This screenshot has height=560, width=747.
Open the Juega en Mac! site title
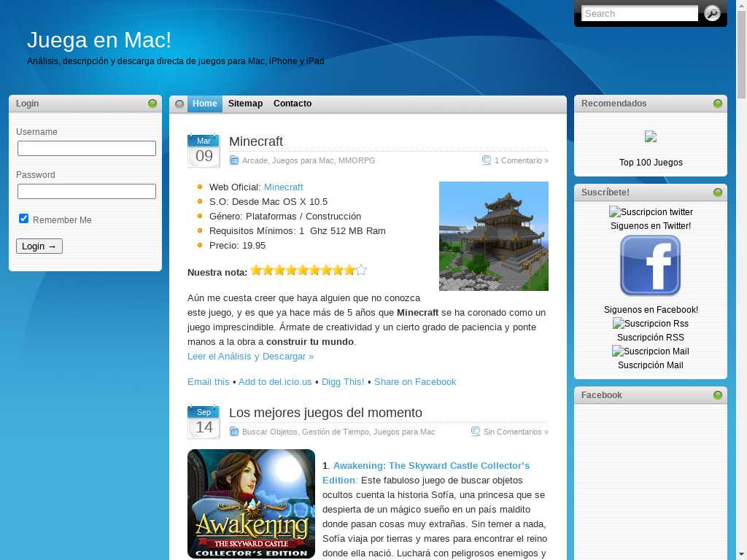pyautogui.click(x=99, y=40)
